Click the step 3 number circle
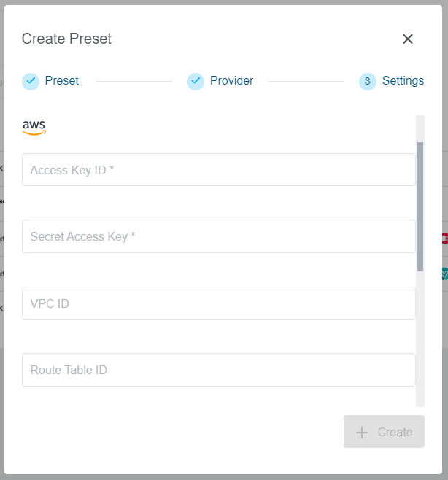Screen dimensions: 448x480 click(x=368, y=81)
